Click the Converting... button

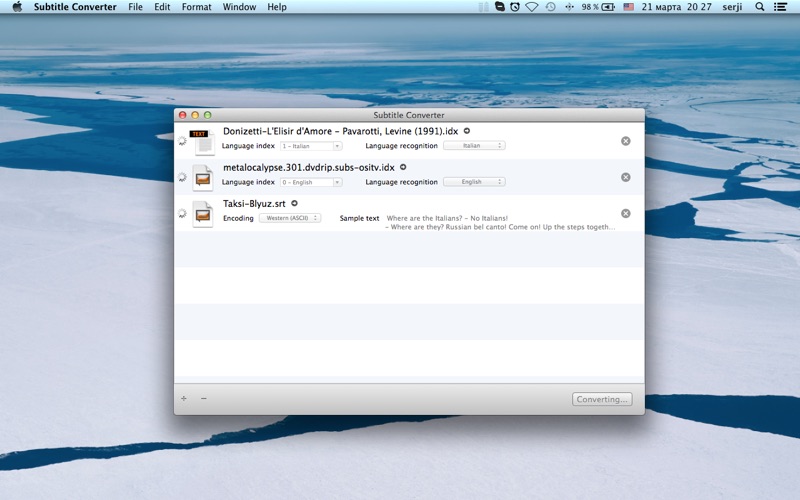pyautogui.click(x=602, y=399)
